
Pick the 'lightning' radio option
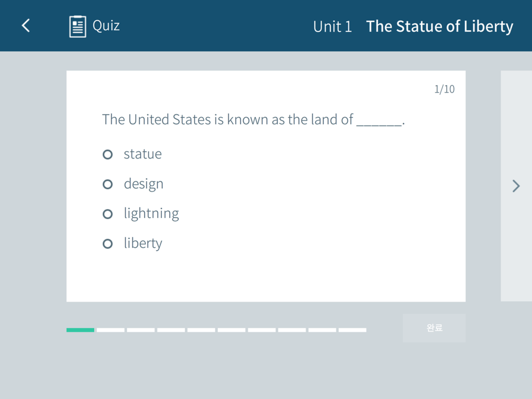(x=107, y=214)
